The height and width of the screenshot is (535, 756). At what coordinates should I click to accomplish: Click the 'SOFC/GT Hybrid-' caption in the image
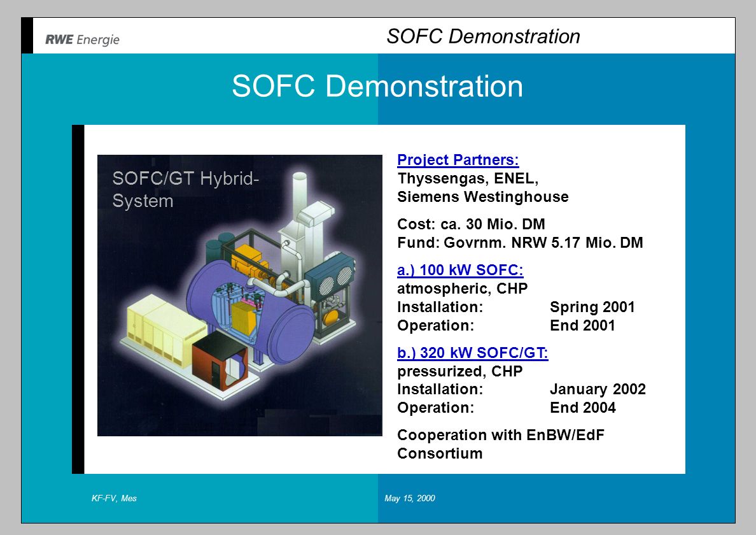[x=186, y=178]
